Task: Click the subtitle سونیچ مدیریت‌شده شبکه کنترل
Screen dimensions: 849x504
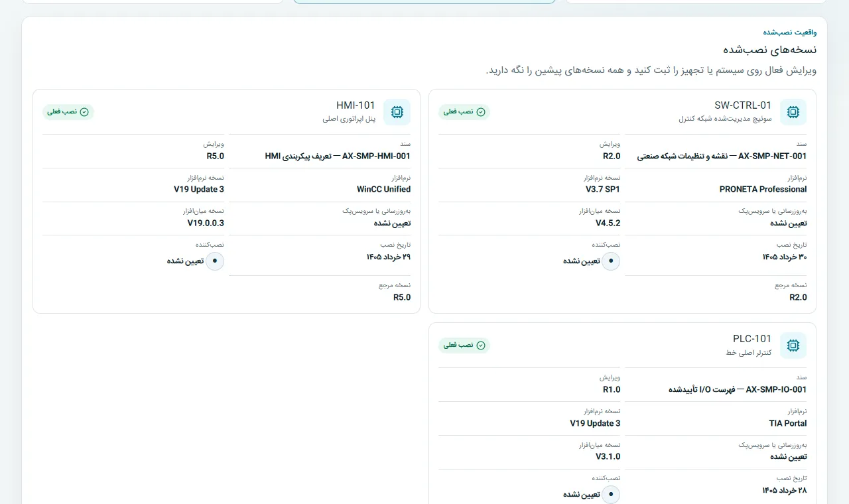Action: coord(725,119)
